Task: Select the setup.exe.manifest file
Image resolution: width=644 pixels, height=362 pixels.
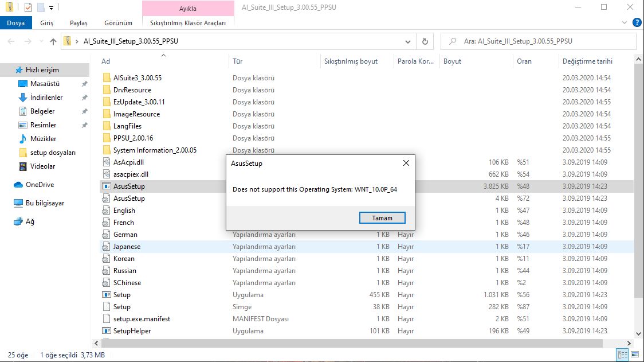Action: [x=142, y=319]
